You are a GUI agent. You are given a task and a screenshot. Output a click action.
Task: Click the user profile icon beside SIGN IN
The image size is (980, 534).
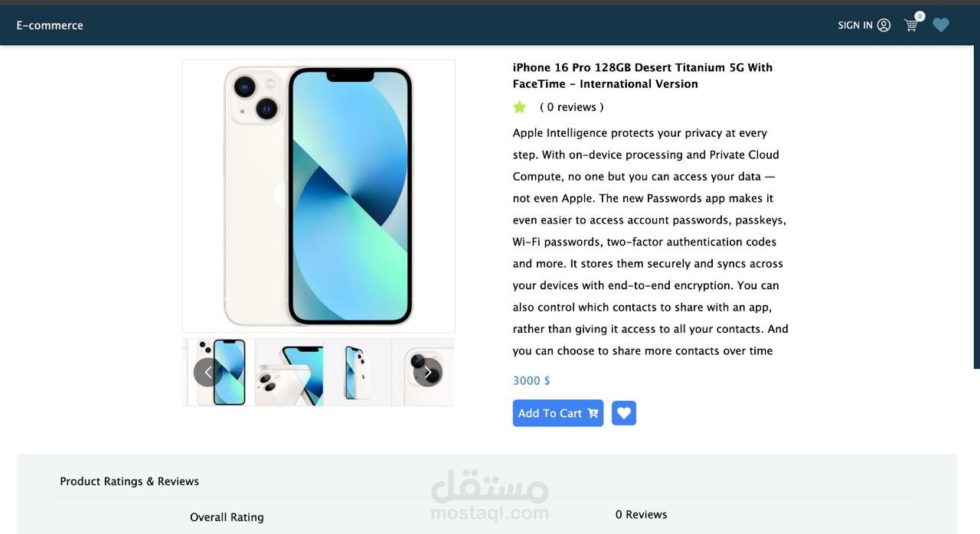coord(884,25)
